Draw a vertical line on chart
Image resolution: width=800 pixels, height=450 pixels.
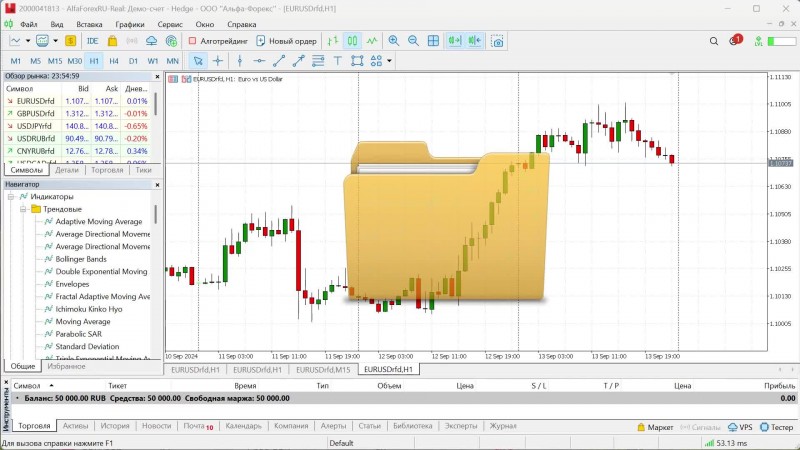pyautogui.click(x=240, y=61)
